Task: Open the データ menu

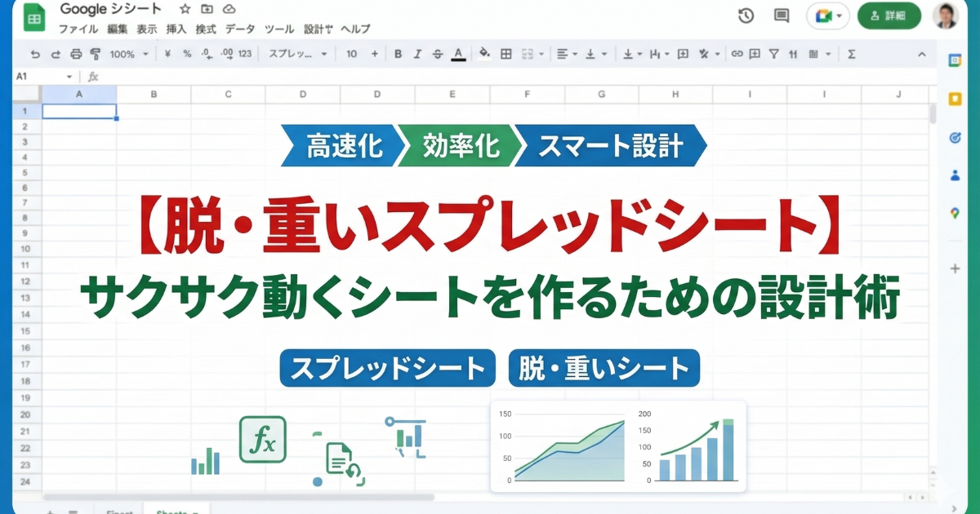Action: tap(239, 29)
